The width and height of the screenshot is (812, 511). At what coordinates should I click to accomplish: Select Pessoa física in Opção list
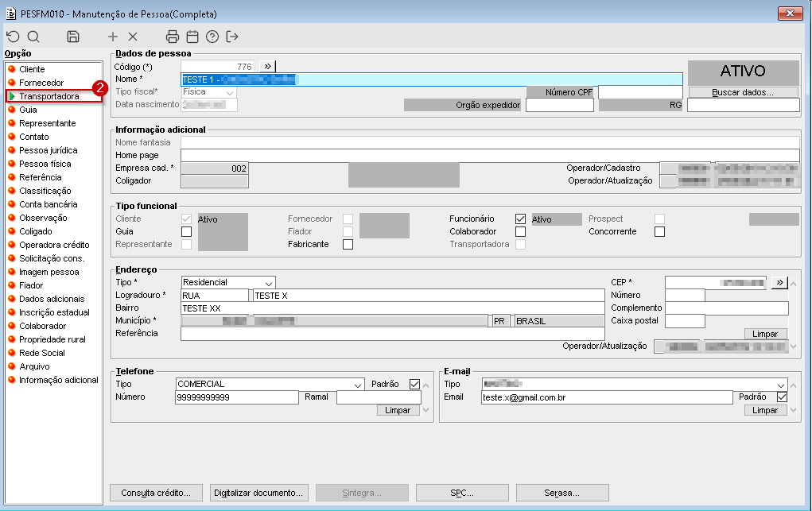(x=45, y=164)
